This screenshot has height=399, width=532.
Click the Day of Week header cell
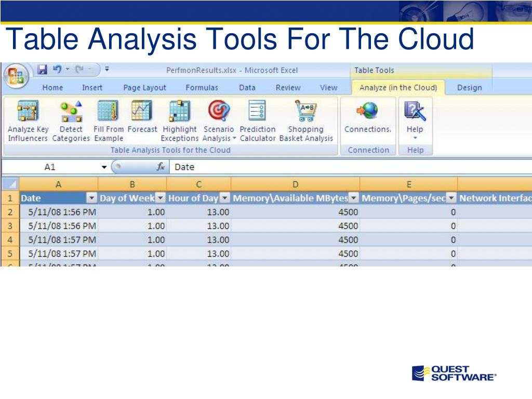click(x=132, y=198)
